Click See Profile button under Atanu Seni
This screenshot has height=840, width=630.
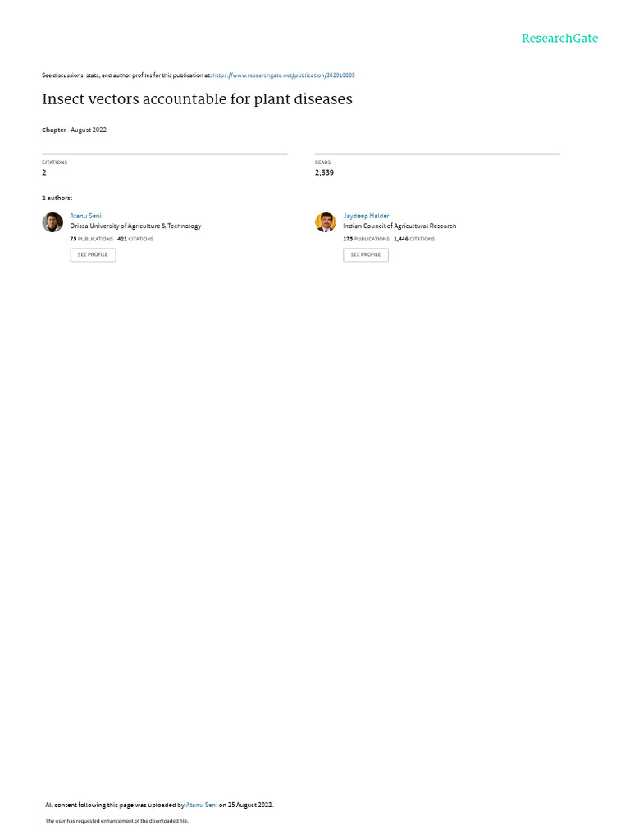pyautogui.click(x=93, y=255)
